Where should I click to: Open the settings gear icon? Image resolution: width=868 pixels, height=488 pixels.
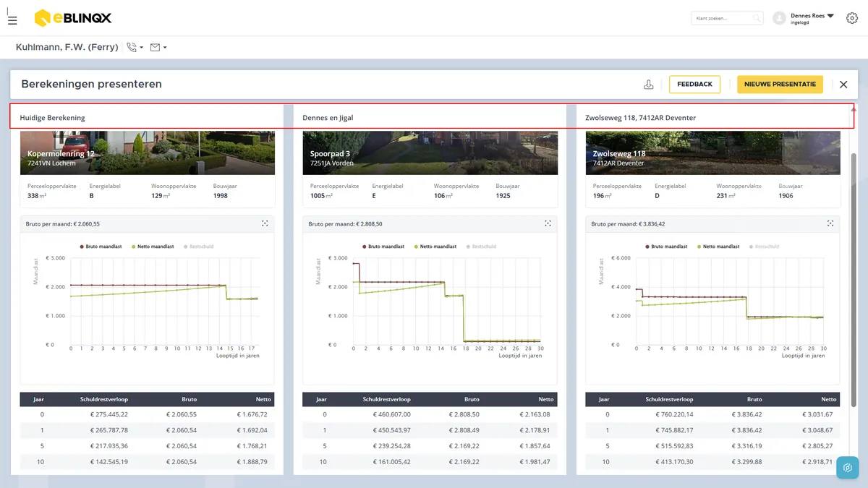point(851,18)
